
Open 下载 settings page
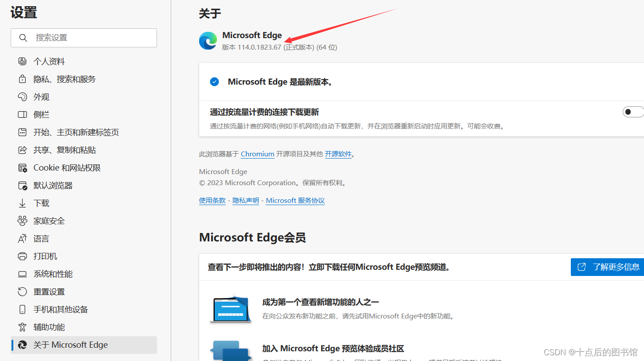[x=84, y=203]
